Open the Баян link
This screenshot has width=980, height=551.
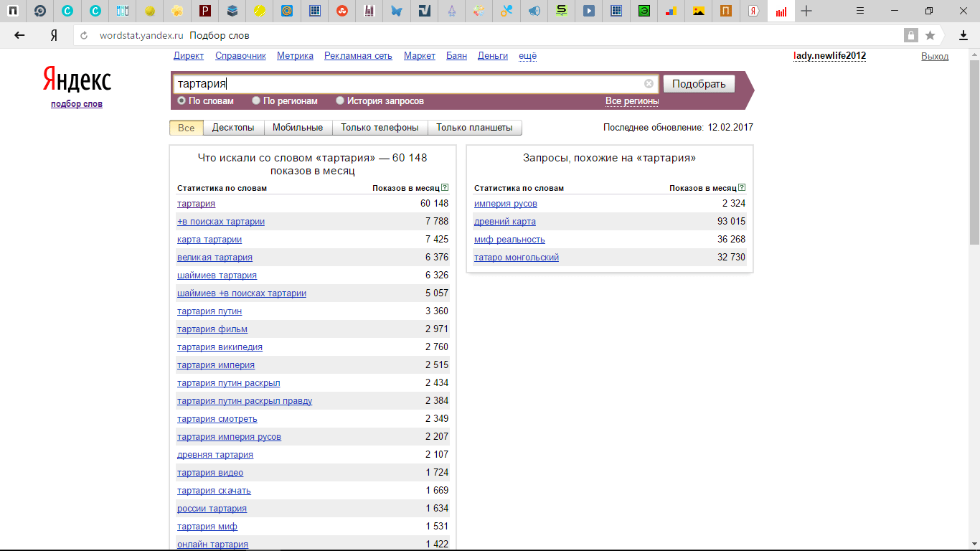456,56
